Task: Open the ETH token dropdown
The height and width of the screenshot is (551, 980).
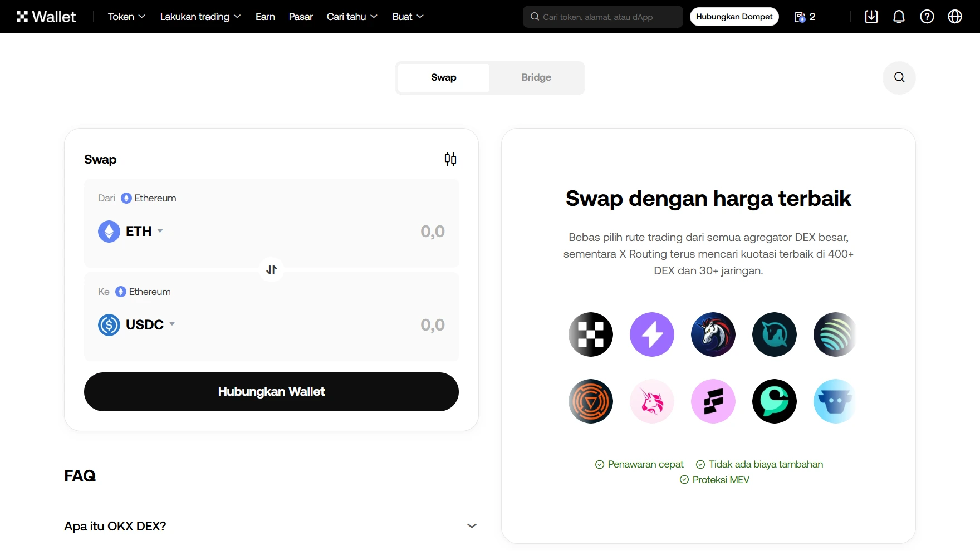Action: click(160, 231)
